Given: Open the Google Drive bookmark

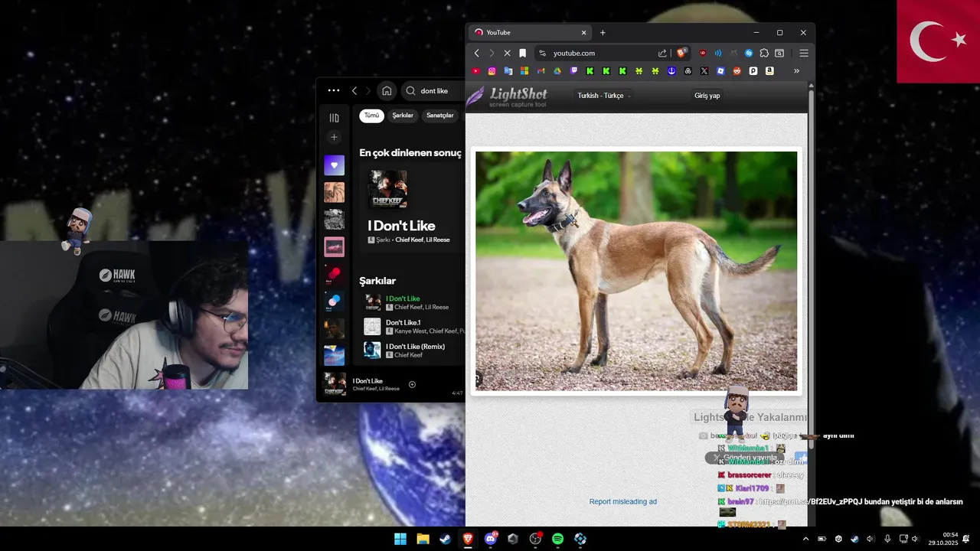Looking at the screenshot, I should point(557,71).
